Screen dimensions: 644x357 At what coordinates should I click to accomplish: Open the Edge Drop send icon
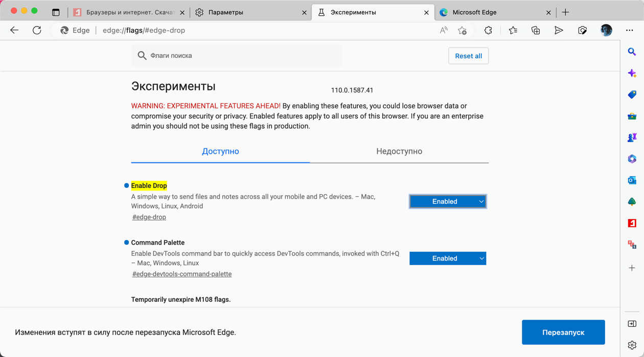[559, 31]
